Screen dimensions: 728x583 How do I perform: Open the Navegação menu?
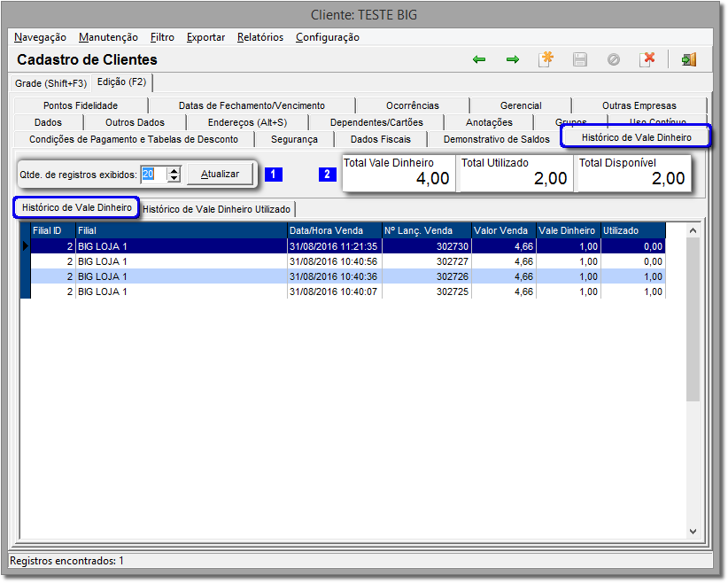click(x=41, y=37)
